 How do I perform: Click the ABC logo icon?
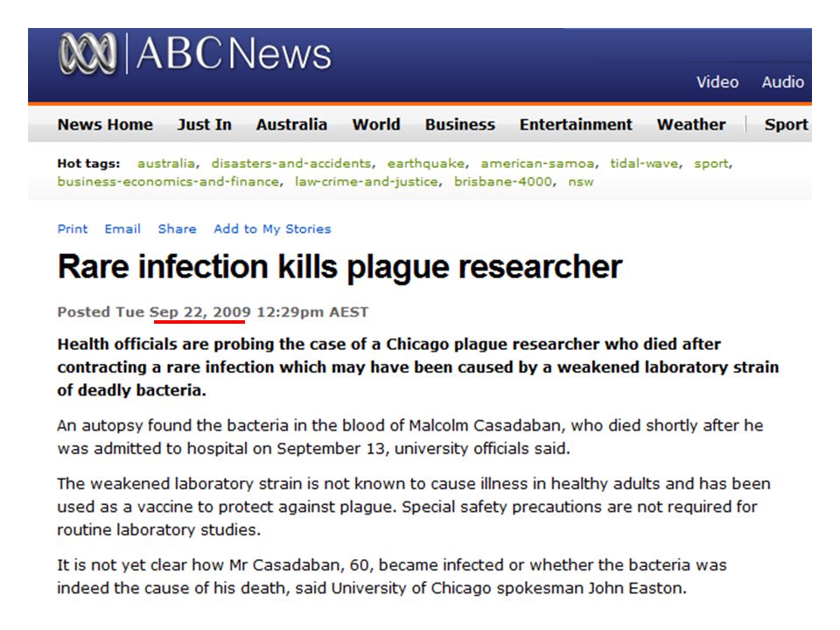87,53
